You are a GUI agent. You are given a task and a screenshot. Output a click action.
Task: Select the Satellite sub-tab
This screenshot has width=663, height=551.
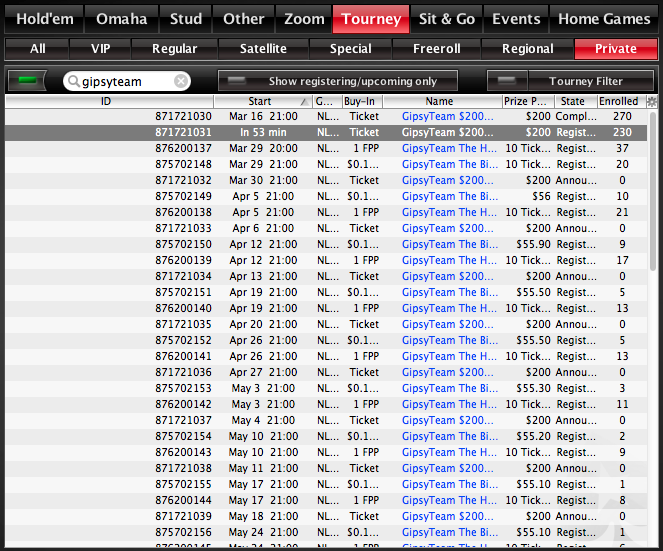[x=263, y=49]
